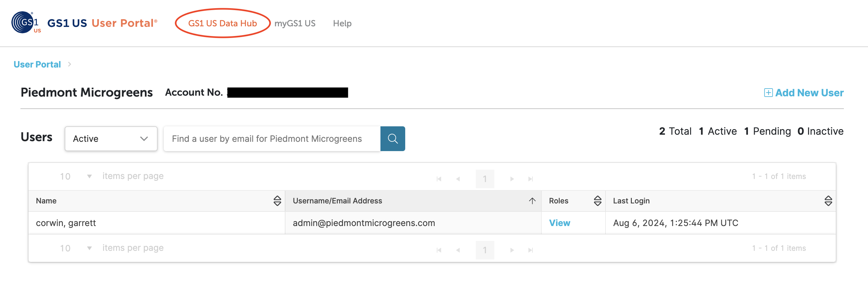Sort the Last Login column
This screenshot has height=296, width=868.
828,201
